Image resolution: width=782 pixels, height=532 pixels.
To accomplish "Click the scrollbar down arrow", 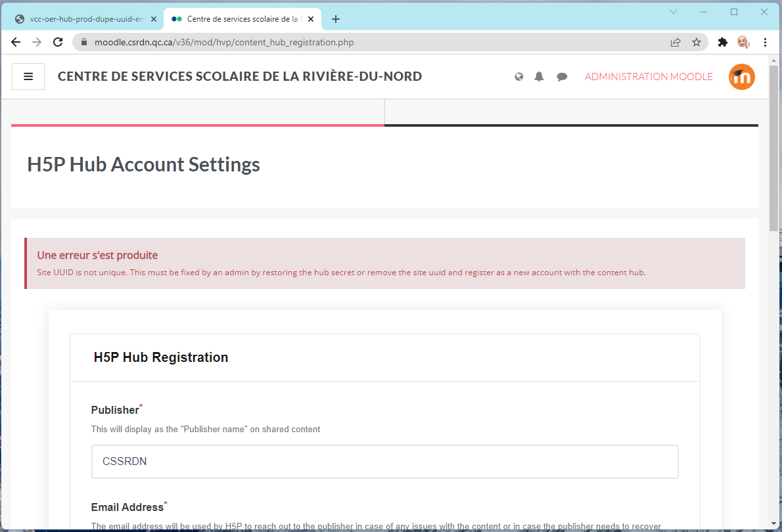I will pos(773,523).
